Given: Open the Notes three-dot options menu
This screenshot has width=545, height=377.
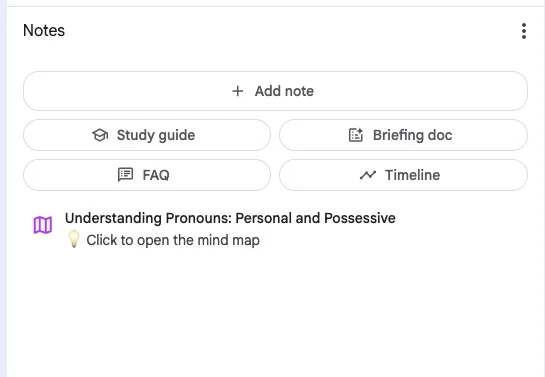Looking at the screenshot, I should pos(523,31).
